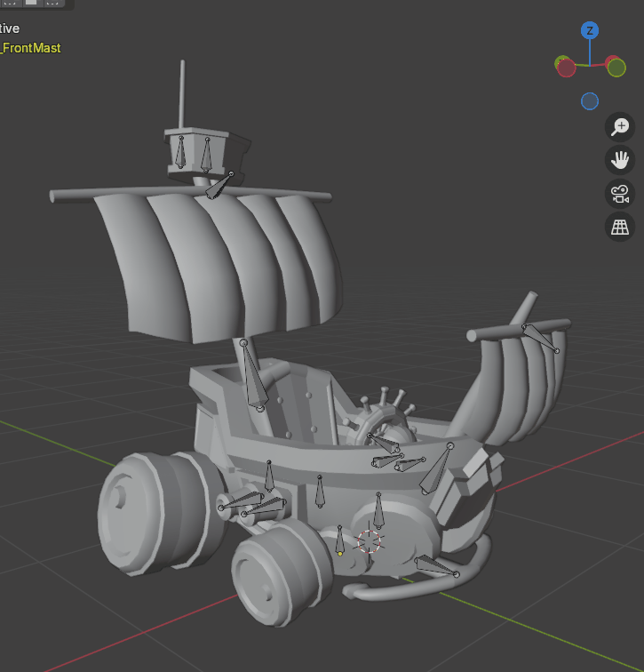
Task: Select the bone under the crow's nest yard
Action: 219,186
